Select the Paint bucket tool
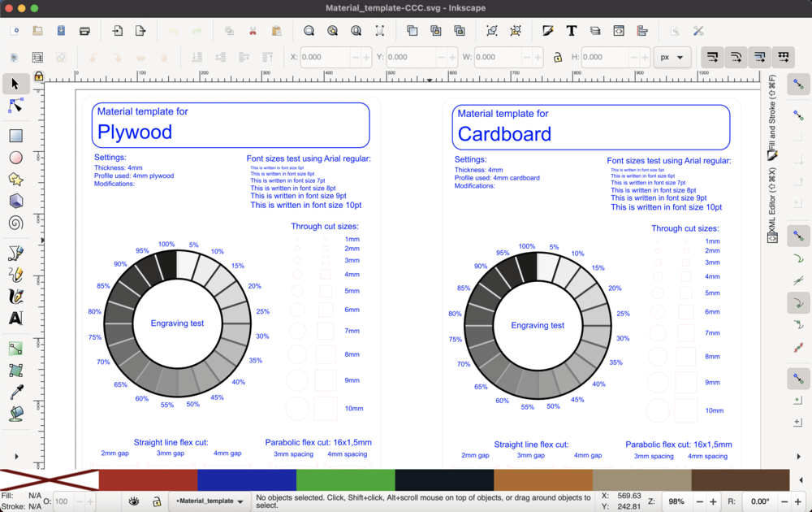 point(15,414)
